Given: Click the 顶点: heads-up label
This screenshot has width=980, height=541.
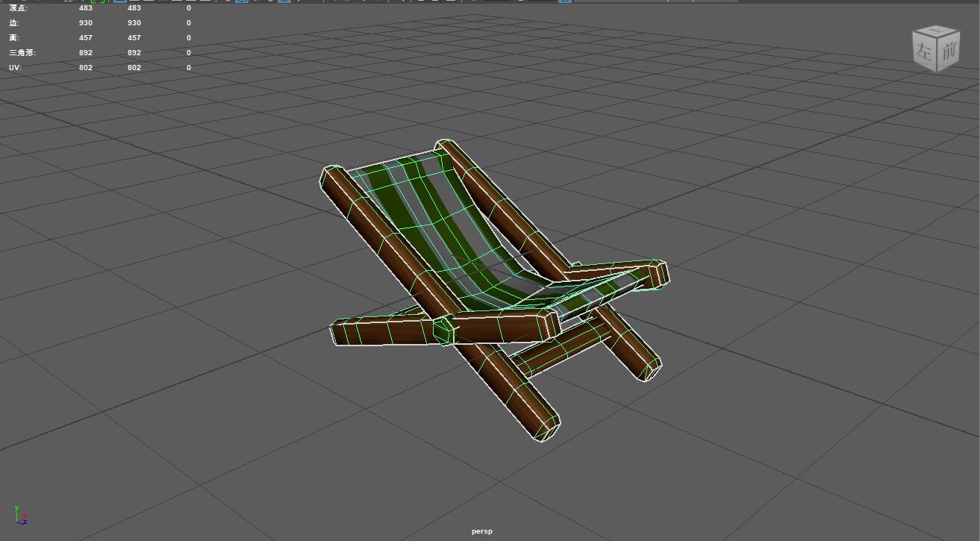Looking at the screenshot, I should tap(18, 8).
